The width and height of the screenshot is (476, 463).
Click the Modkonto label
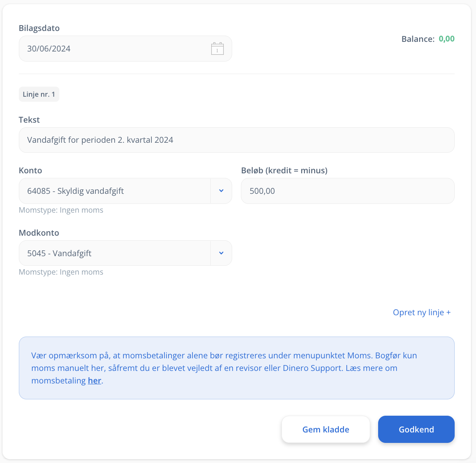click(39, 233)
